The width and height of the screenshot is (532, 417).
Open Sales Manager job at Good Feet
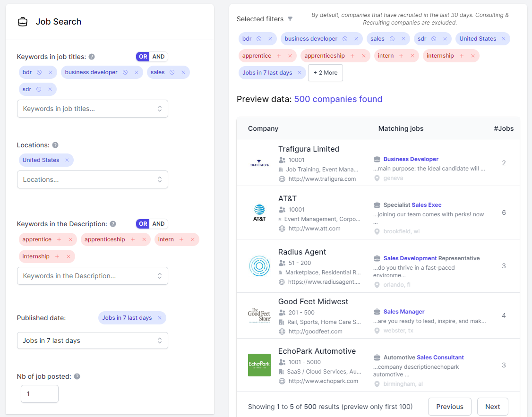404,312
